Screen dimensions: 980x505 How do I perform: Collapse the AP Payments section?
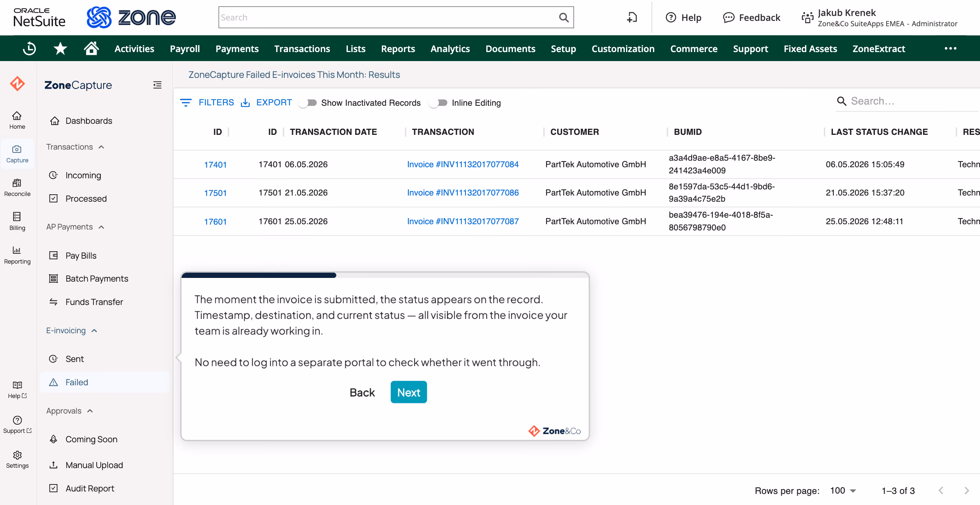pyautogui.click(x=75, y=227)
